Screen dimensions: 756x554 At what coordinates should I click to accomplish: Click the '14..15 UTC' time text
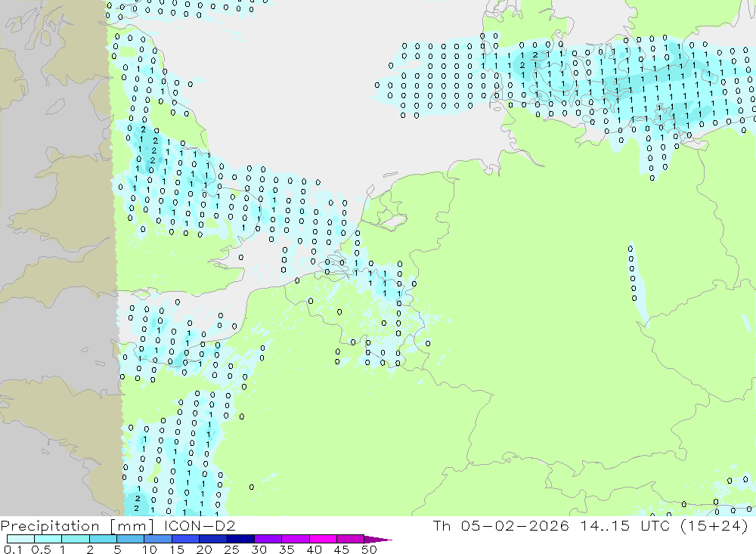point(625,525)
